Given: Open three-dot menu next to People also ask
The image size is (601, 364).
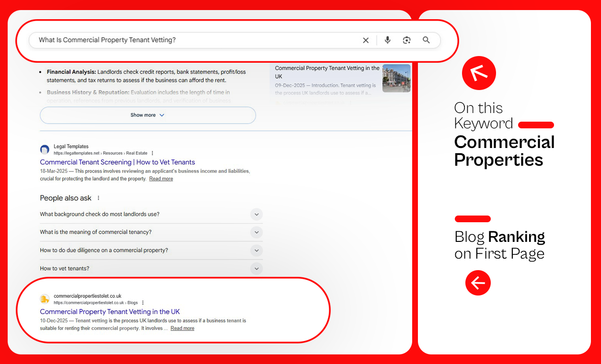Looking at the screenshot, I should point(99,198).
